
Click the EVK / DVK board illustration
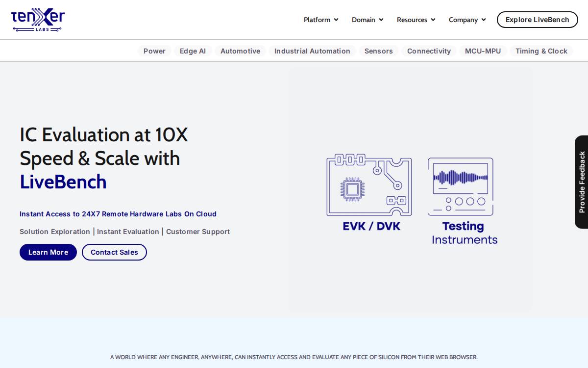pyautogui.click(x=369, y=185)
